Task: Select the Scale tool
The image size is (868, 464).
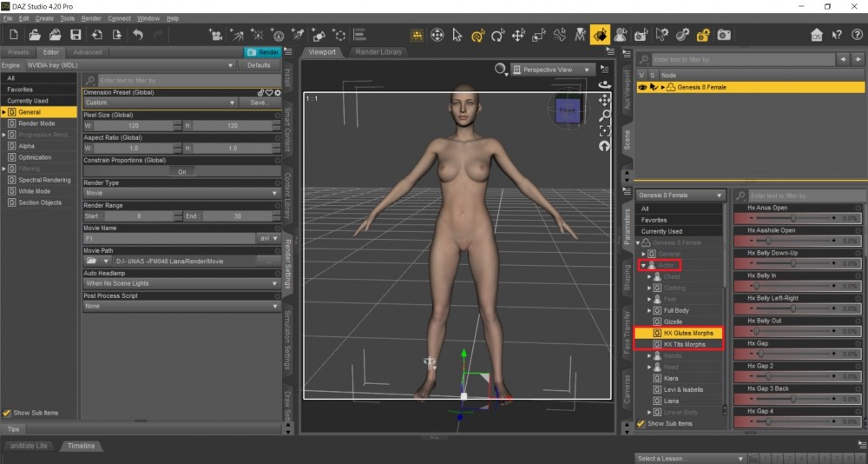Action: click(539, 35)
